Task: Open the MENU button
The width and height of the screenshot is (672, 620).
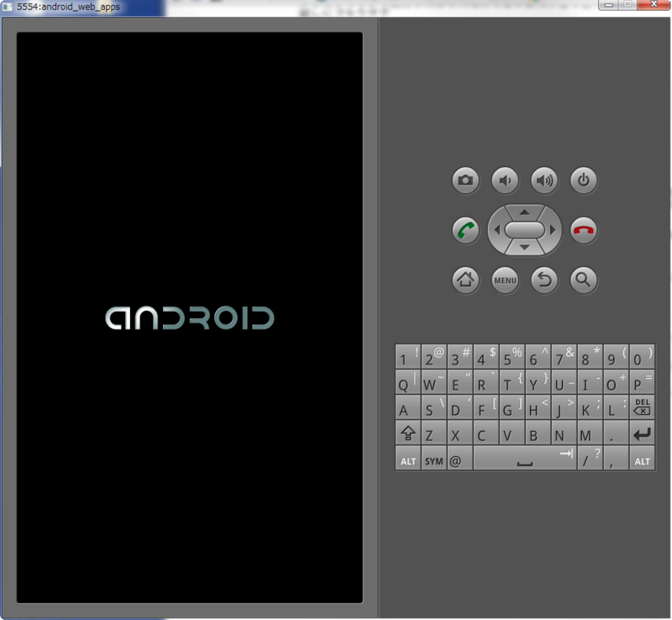Action: pos(505,281)
